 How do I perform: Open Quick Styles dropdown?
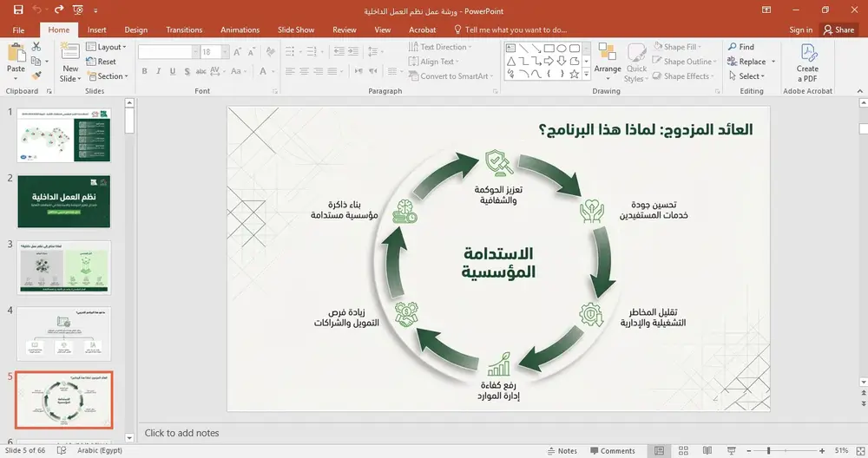click(636, 63)
